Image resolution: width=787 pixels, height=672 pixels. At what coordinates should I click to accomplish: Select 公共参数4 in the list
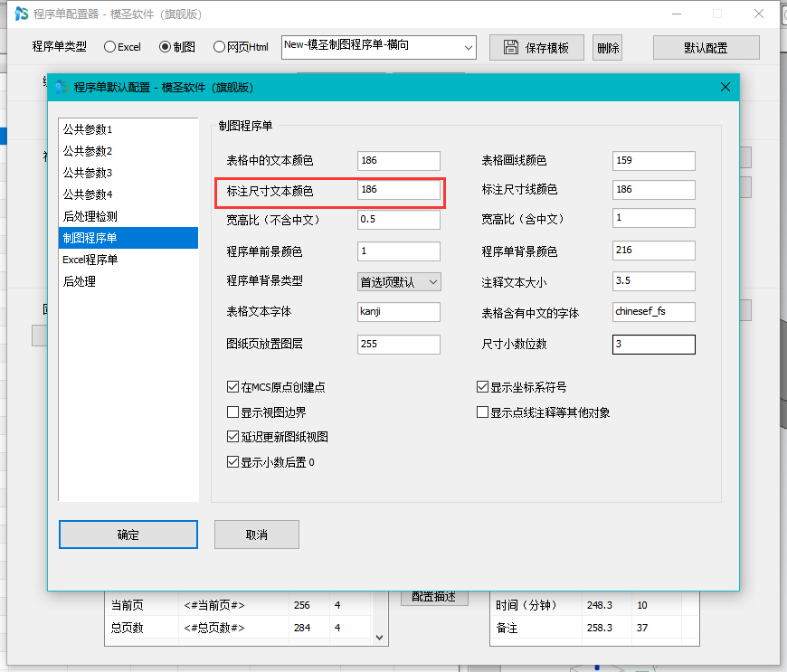[x=128, y=194]
